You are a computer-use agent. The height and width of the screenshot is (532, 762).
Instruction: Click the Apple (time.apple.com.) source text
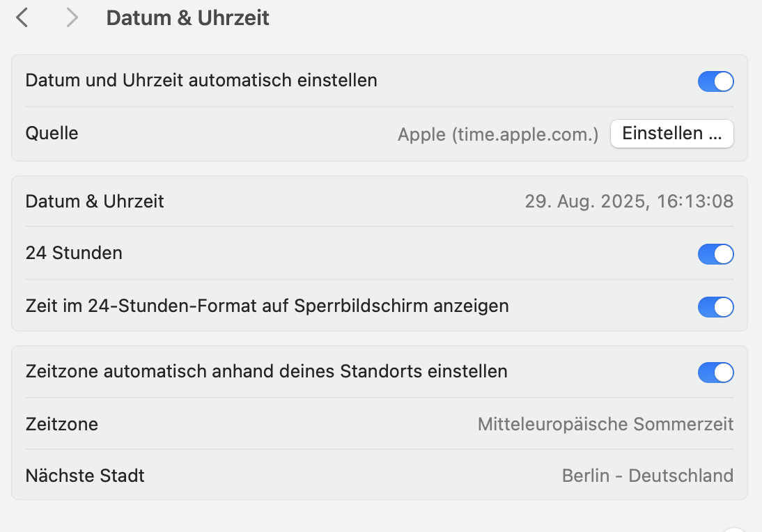pos(498,134)
